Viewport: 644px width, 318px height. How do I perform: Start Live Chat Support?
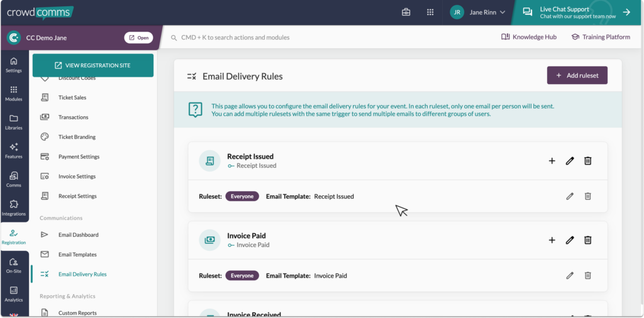point(578,13)
